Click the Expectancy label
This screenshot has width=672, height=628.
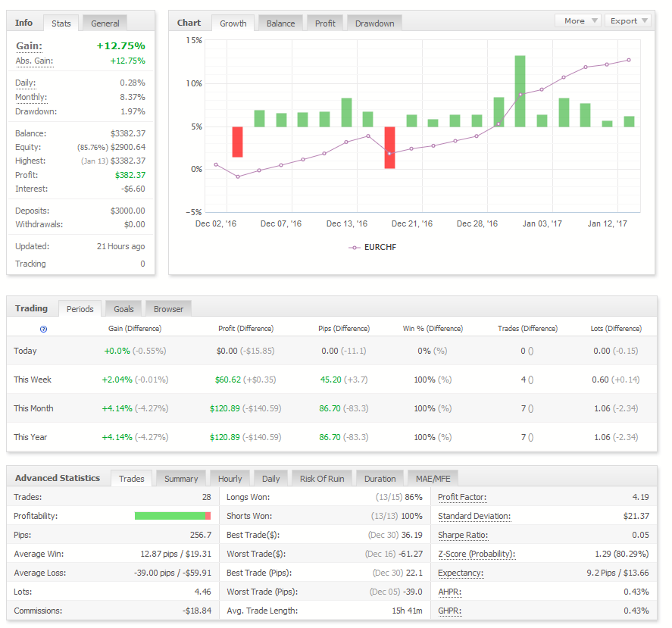click(461, 573)
